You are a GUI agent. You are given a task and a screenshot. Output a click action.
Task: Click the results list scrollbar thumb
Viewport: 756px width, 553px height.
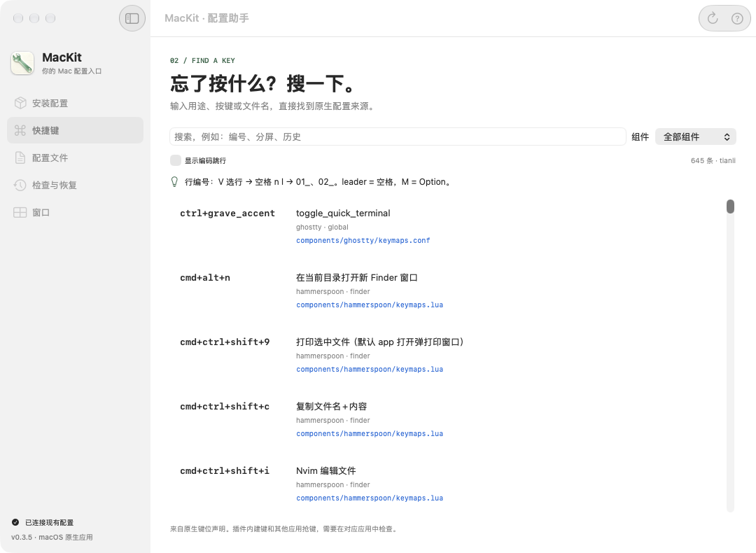[730, 206]
